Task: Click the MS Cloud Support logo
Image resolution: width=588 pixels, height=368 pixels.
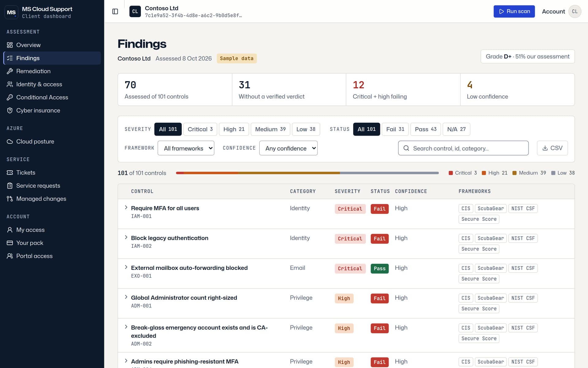Action: click(x=11, y=12)
